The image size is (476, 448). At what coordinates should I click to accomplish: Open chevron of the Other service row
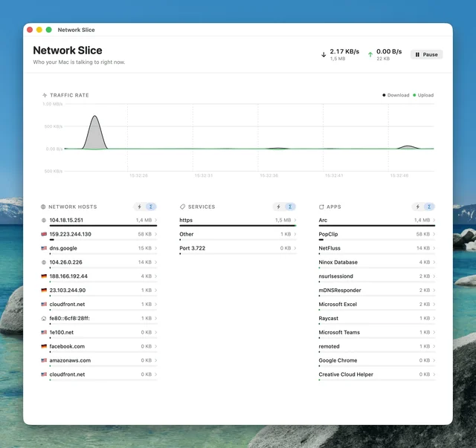[295, 234]
